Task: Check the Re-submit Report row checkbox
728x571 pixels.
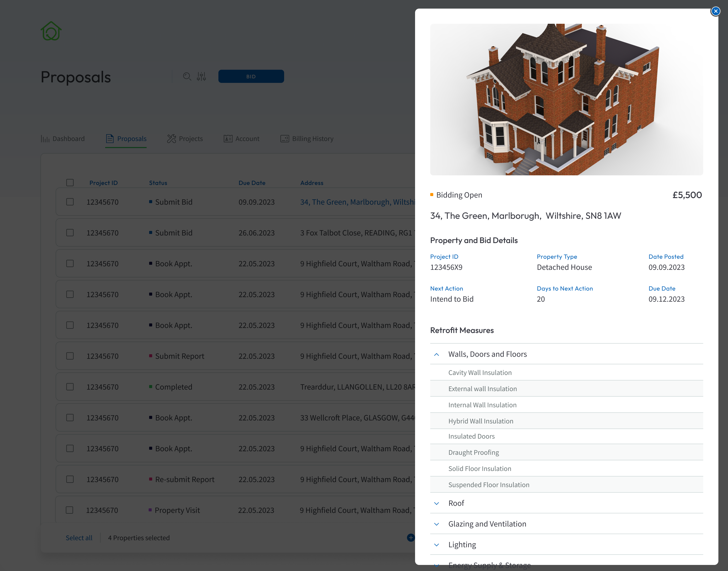Action: (x=70, y=479)
